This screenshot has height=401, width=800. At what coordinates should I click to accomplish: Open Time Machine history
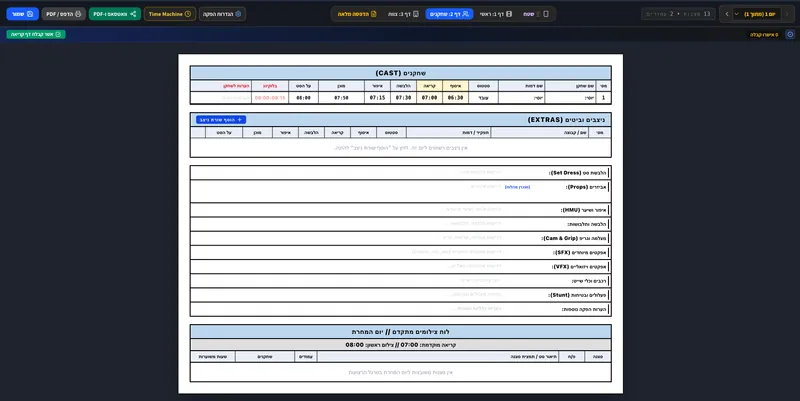pyautogui.click(x=170, y=14)
